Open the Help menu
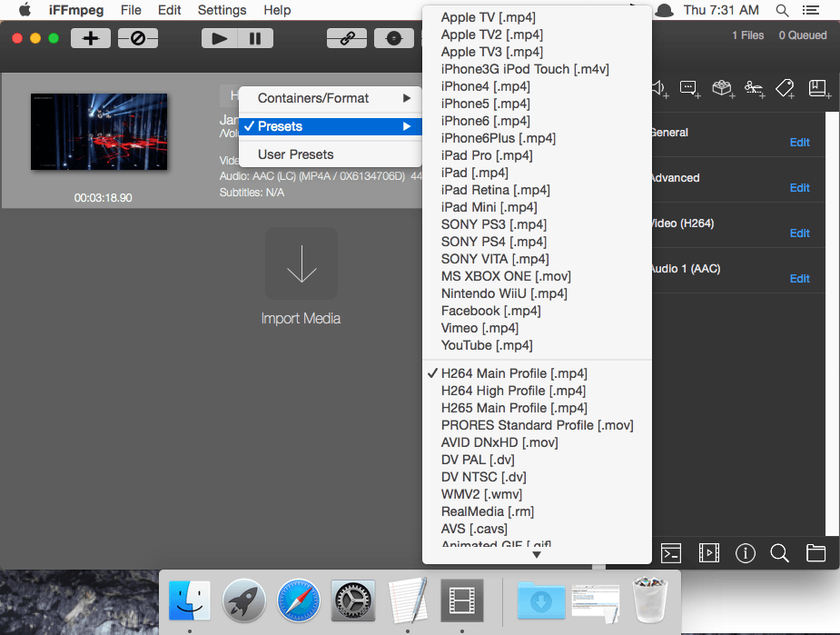Viewport: 840px width, 635px height. 277,10
